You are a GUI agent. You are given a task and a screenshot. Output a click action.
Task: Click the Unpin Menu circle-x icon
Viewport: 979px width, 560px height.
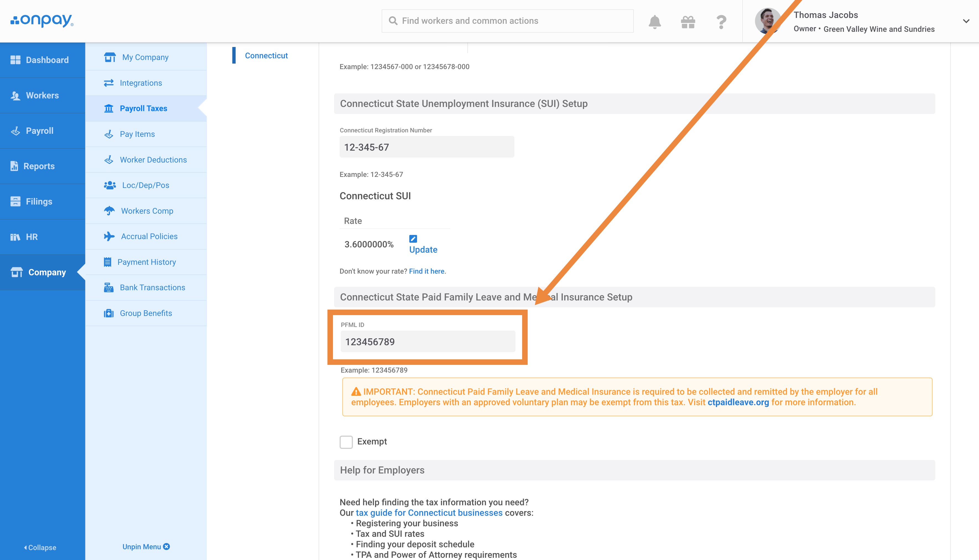coord(166,546)
